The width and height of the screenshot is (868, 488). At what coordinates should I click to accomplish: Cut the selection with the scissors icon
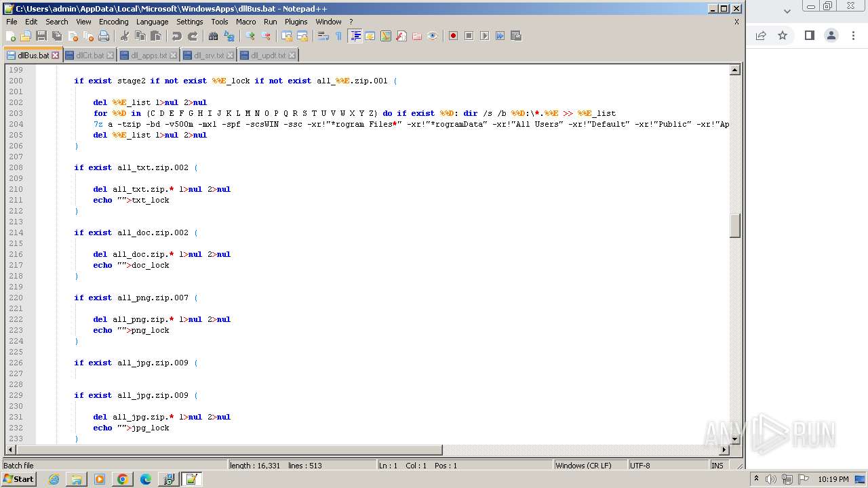pyautogui.click(x=125, y=36)
